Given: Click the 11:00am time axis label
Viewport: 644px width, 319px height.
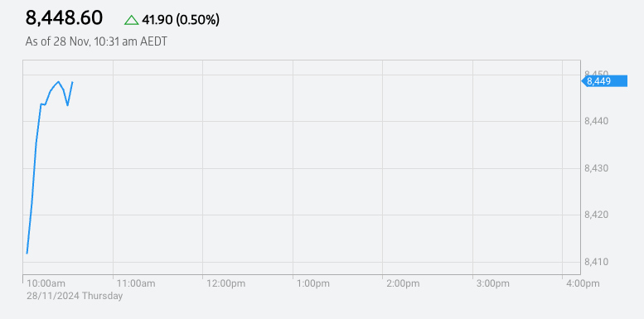Looking at the screenshot, I should click(136, 283).
